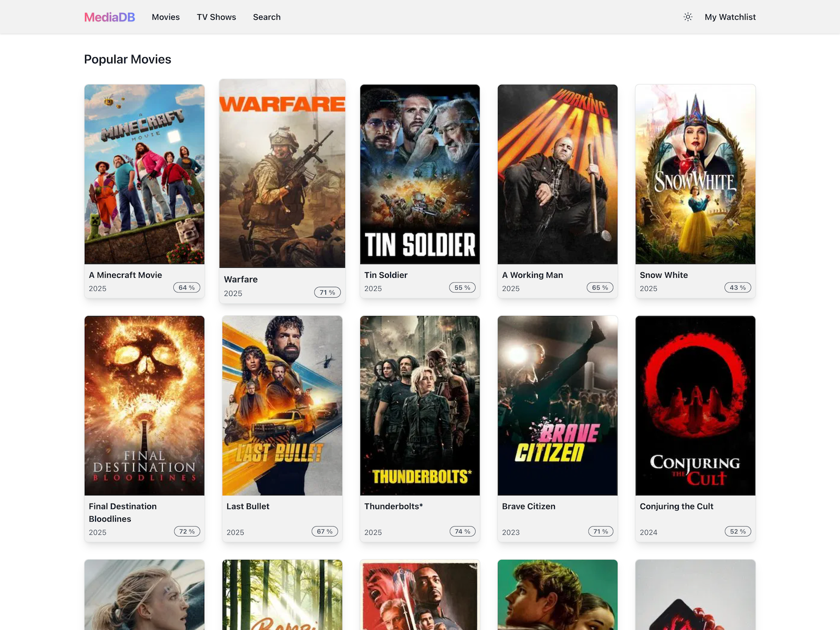Image resolution: width=840 pixels, height=630 pixels.
Task: Open the TV Shows nav item
Action: coord(216,17)
